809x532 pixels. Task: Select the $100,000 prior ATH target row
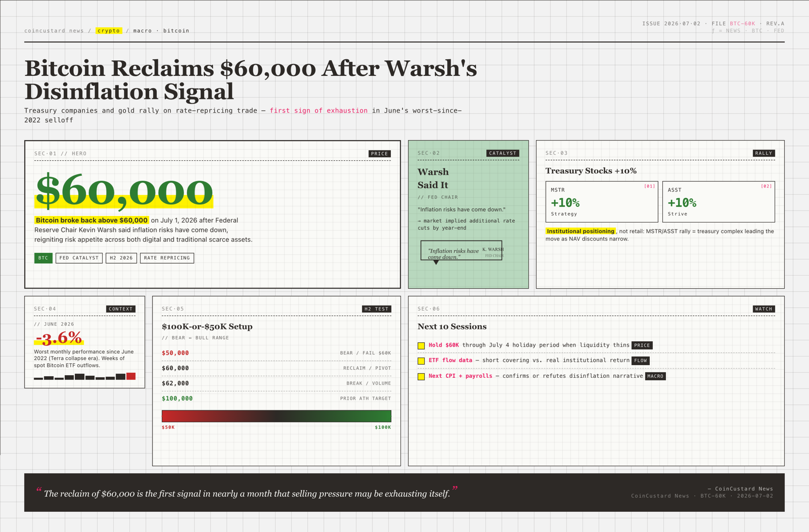[277, 398]
